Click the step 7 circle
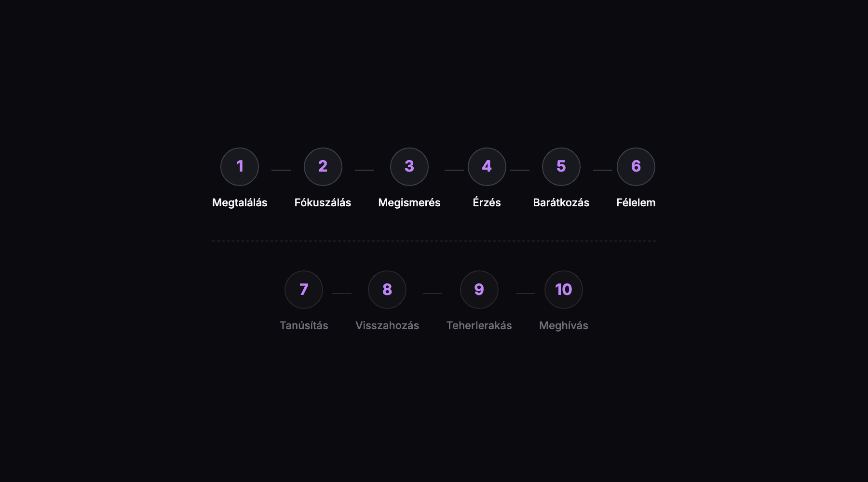Viewport: 868px width, 482px height. click(x=304, y=290)
